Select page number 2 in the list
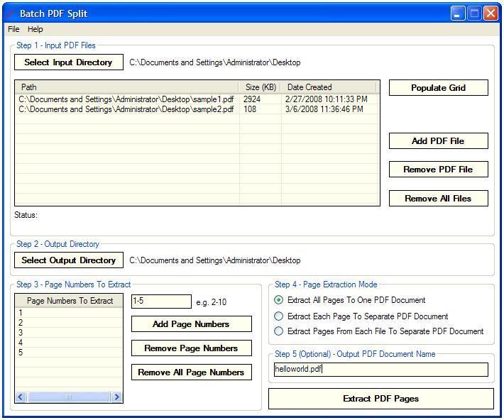The height and width of the screenshot is (420, 504). tap(69, 323)
